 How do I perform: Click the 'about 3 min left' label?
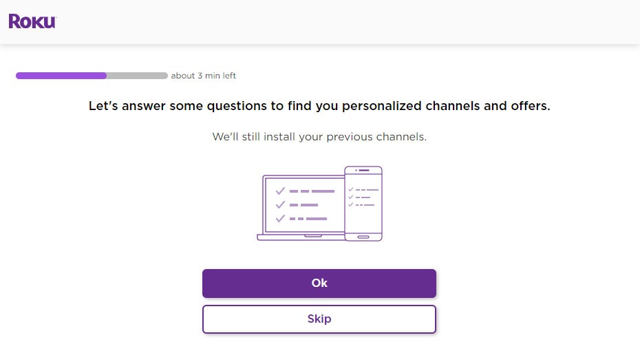click(x=203, y=76)
